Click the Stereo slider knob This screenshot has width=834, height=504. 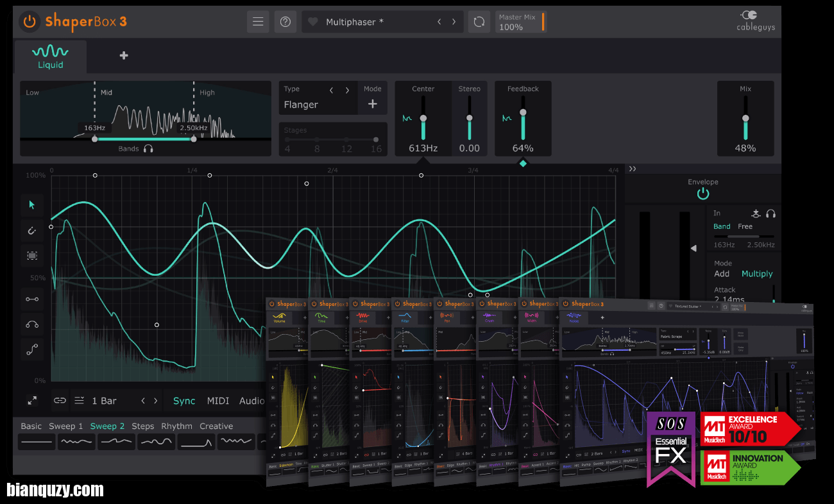click(x=470, y=119)
